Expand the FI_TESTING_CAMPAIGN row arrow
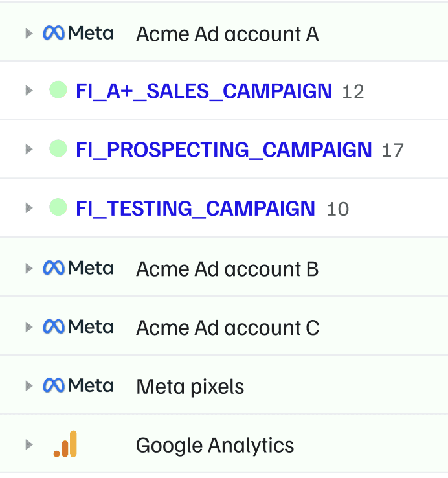 pyautogui.click(x=28, y=209)
